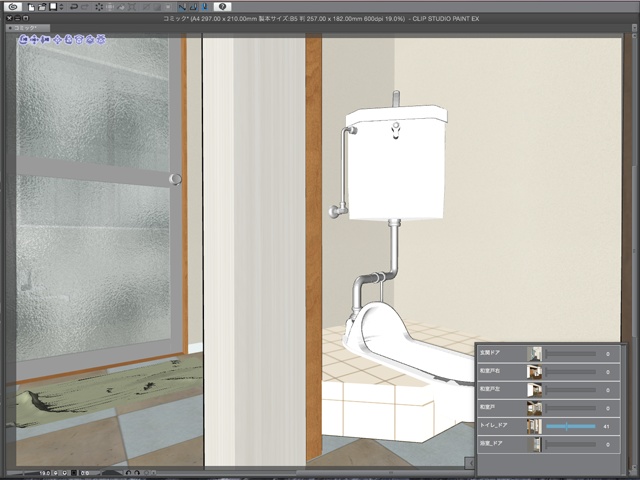Viewport: 640px width, 480px height.
Task: Adjust the 和室戸左 slider
Action: (x=571, y=390)
